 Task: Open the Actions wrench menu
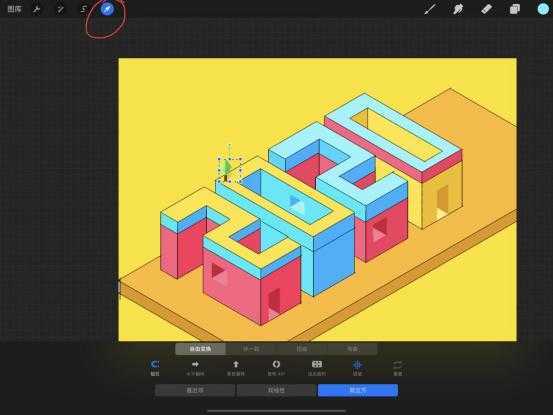point(36,9)
